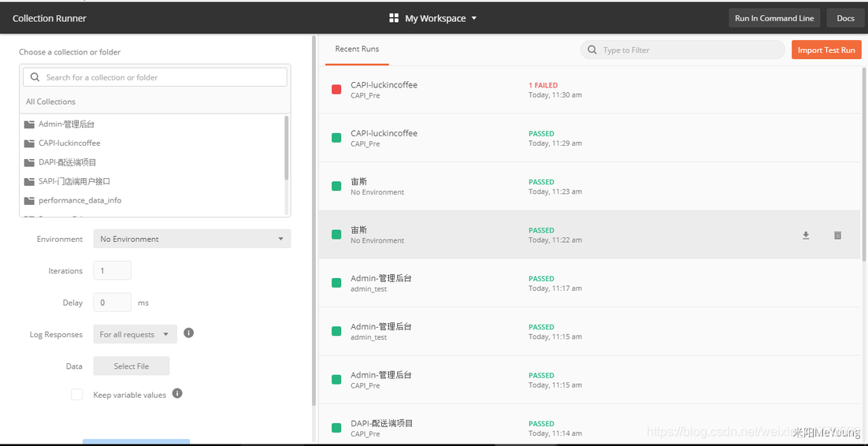This screenshot has height=446, width=868.
Task: Click folder icon beside SAPI-门店端用户接口
Action: pyautogui.click(x=29, y=181)
